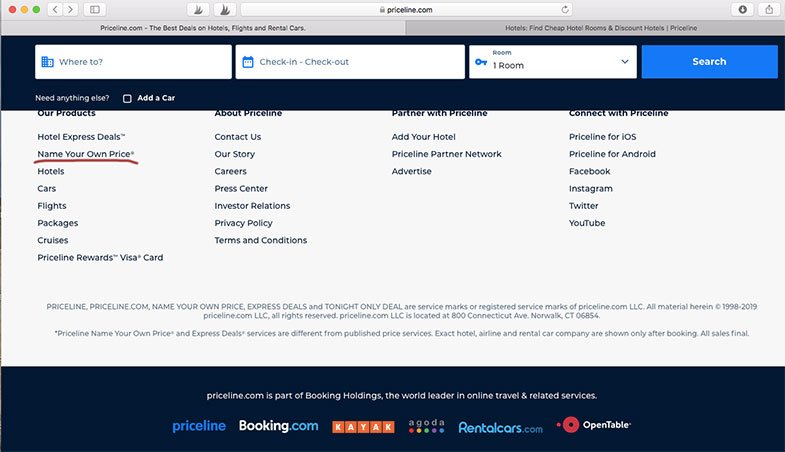
Task: Open the Terms and Conditions link
Action: pyautogui.click(x=261, y=240)
